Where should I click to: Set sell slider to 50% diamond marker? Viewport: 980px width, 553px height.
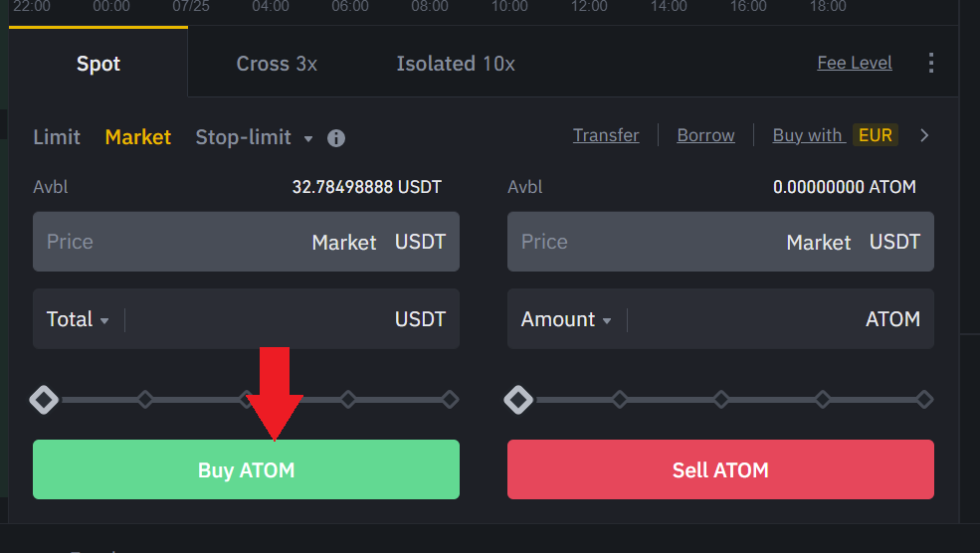(x=721, y=400)
